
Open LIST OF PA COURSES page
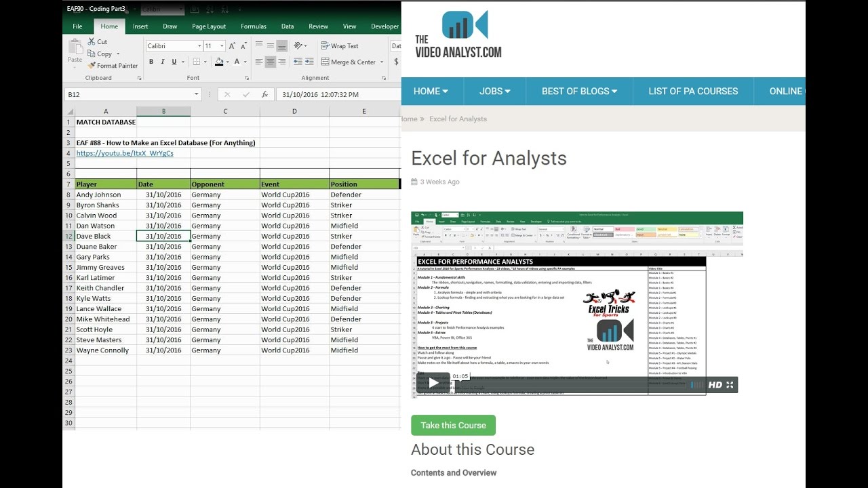[x=693, y=91]
